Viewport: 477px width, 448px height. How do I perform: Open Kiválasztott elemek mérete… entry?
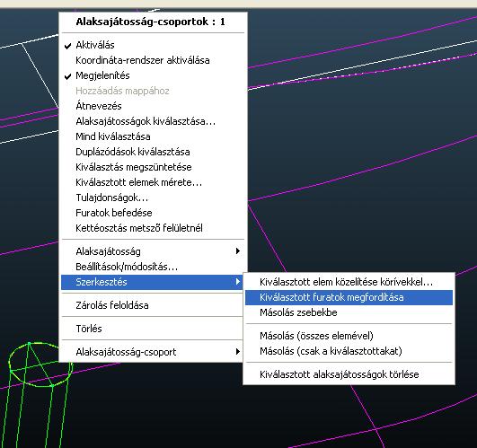152,182
